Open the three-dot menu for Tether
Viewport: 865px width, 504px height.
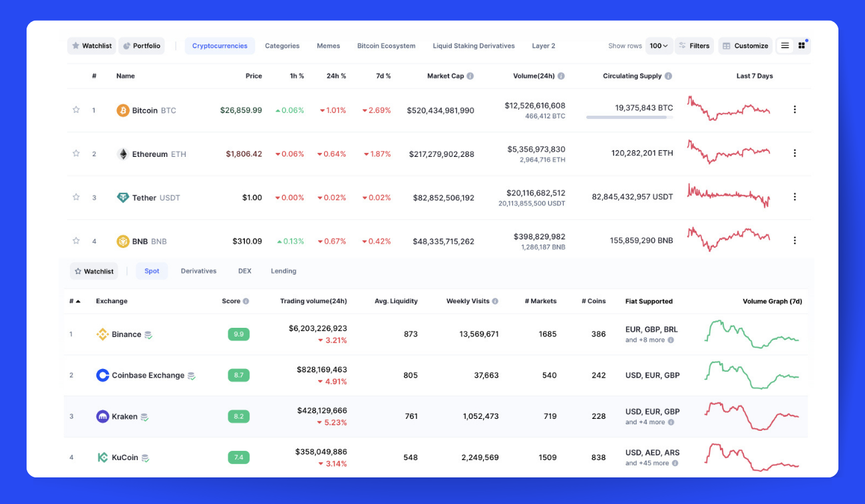point(794,197)
